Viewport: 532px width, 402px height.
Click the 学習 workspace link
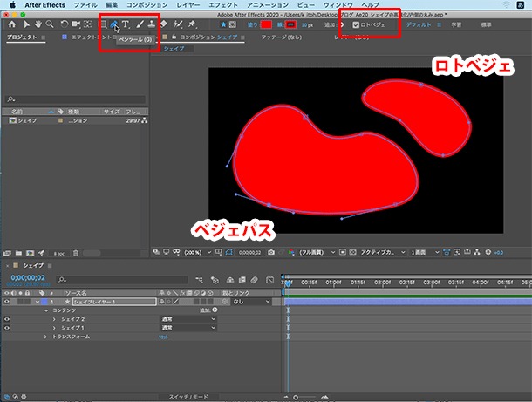point(456,24)
